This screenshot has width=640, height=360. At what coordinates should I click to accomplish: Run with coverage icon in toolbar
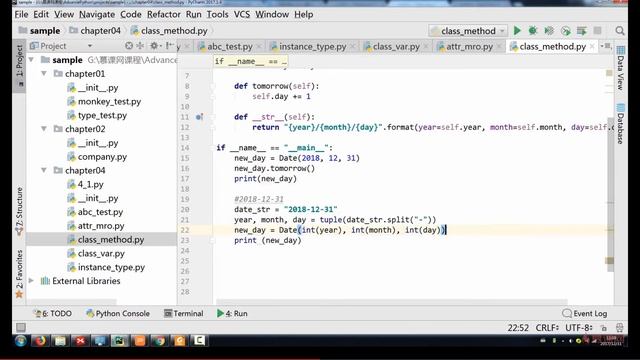click(x=549, y=31)
